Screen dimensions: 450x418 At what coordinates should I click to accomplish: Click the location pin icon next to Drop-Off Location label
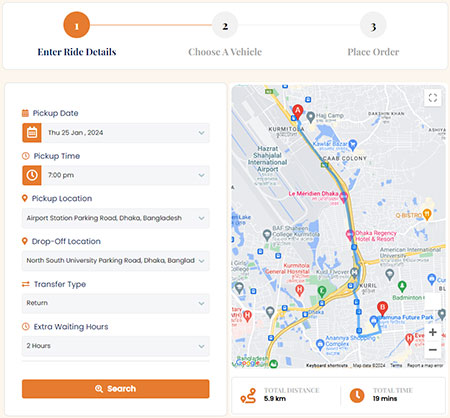coord(24,241)
